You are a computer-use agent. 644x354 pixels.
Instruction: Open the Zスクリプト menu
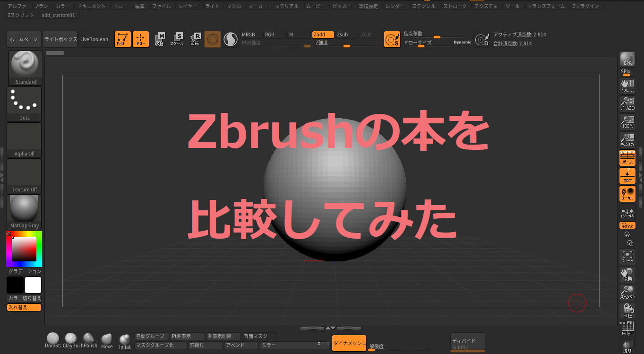tap(21, 15)
